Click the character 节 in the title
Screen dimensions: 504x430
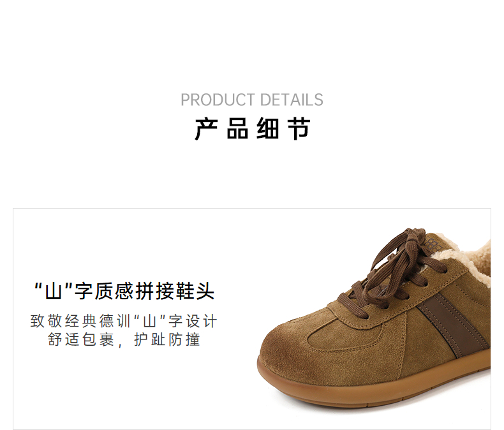pos(299,129)
